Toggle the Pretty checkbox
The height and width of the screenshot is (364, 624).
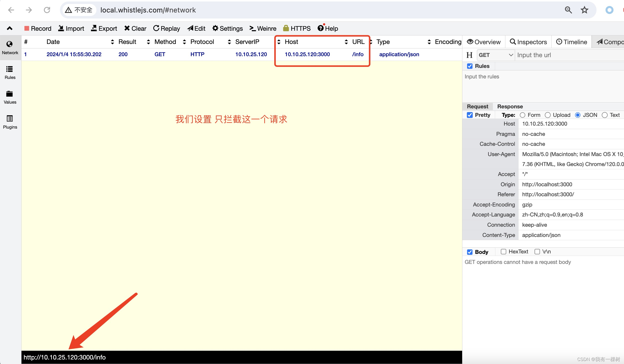tap(470, 115)
